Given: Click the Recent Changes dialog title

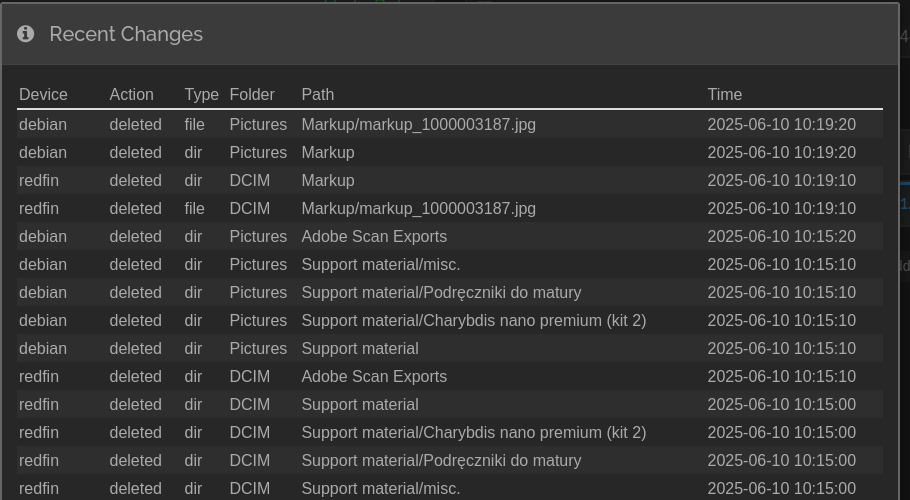Looking at the screenshot, I should pos(126,34).
